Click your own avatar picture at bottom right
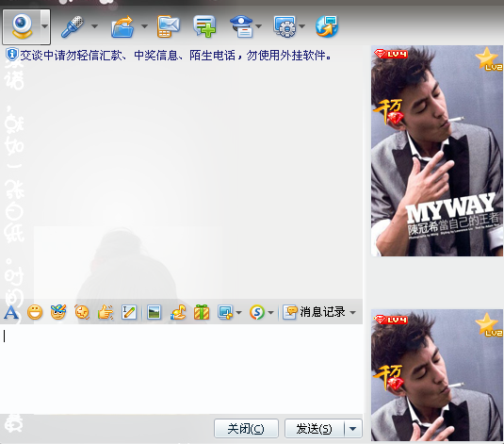 (x=437, y=375)
